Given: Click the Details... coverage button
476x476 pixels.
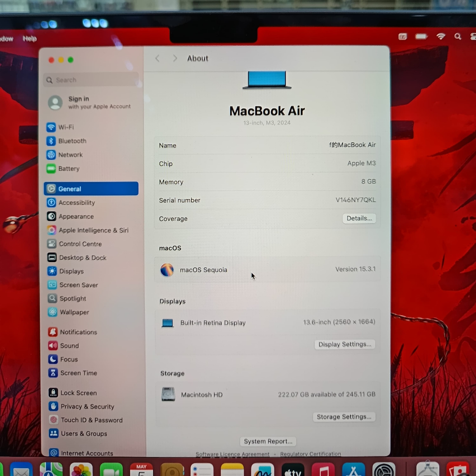Looking at the screenshot, I should point(359,218).
